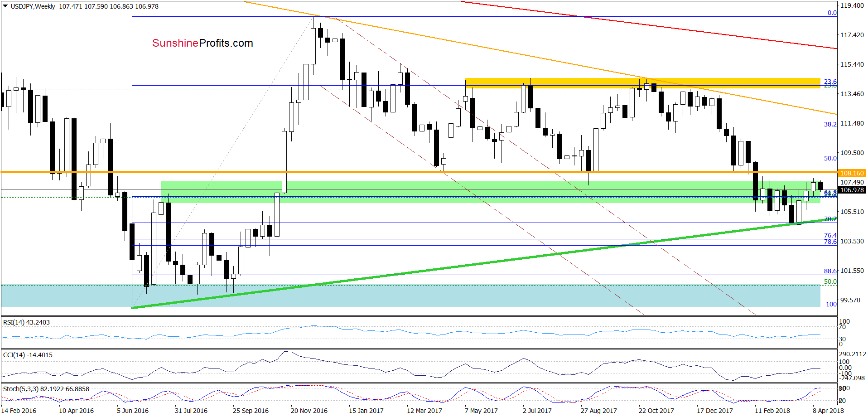Select the 111.480 price axis label
The image size is (868, 417).
[852, 123]
